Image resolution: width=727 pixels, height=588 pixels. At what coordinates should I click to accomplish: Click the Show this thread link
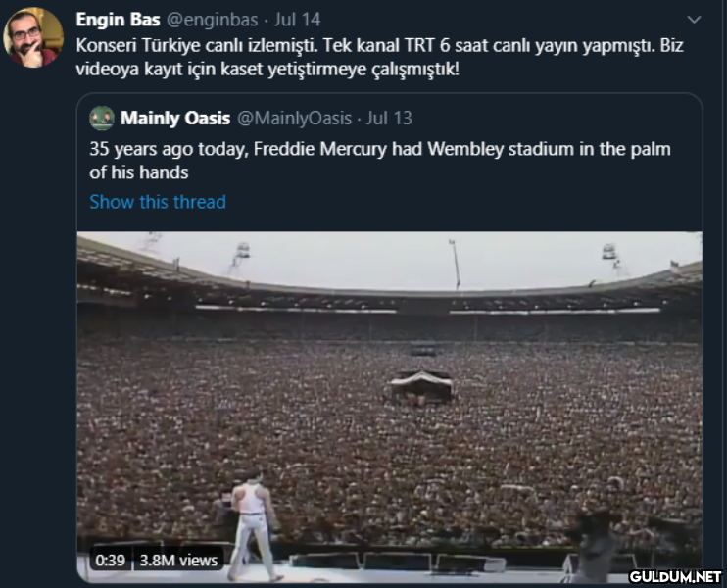click(x=158, y=202)
